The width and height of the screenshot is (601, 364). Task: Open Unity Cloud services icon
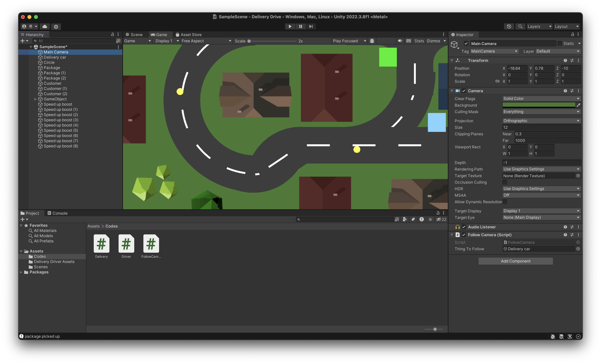(x=45, y=26)
